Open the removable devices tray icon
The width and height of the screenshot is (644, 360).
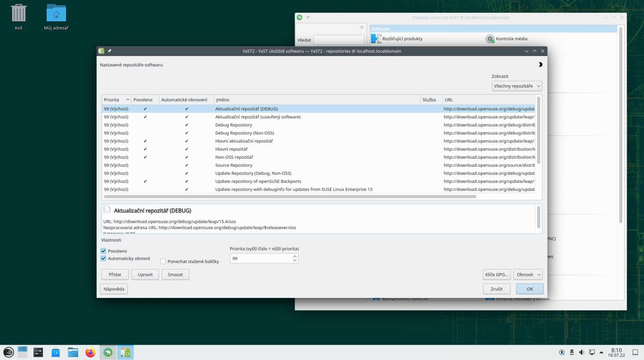(572, 352)
